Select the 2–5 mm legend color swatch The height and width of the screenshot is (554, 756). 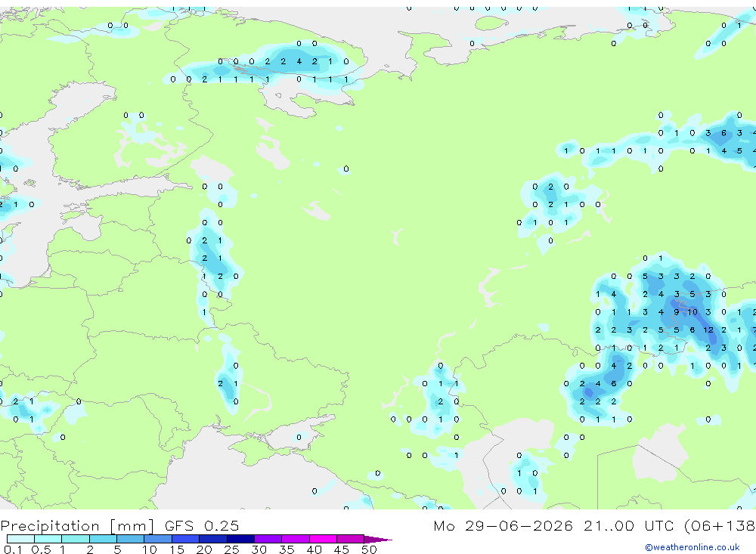(x=103, y=539)
